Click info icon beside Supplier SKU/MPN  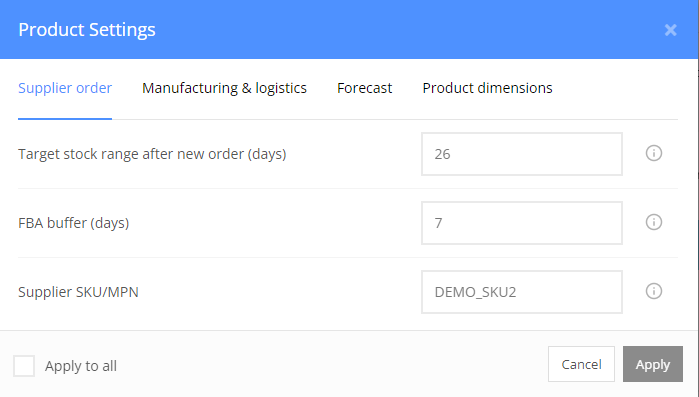point(654,291)
